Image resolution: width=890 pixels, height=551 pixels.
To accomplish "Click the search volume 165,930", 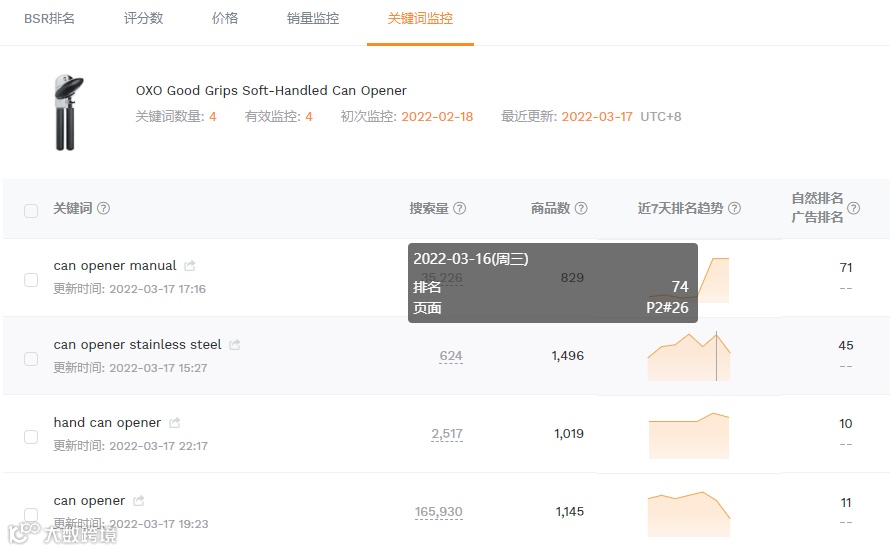I will point(438,512).
